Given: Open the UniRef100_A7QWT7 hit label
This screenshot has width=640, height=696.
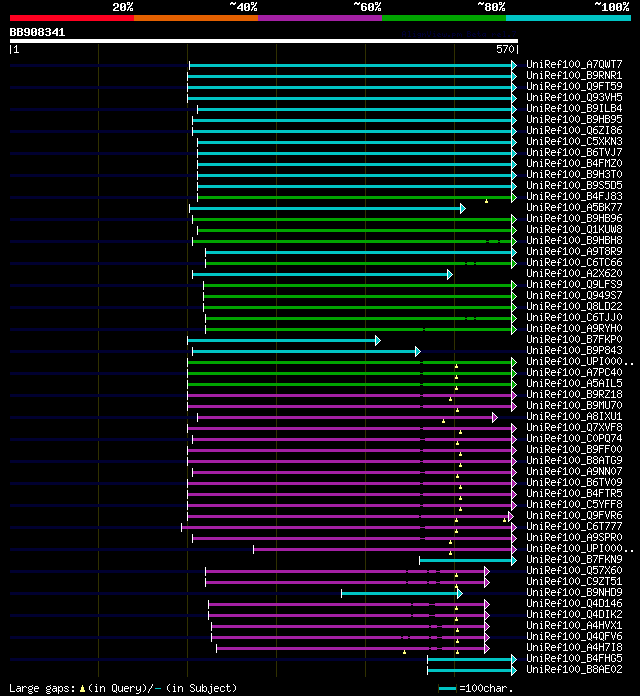Looking at the screenshot, I should click(x=574, y=64).
